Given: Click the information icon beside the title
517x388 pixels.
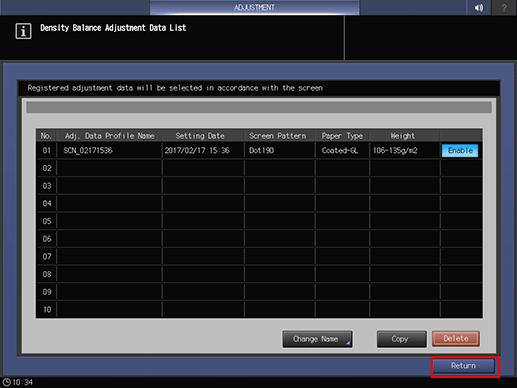Looking at the screenshot, I should [23, 31].
